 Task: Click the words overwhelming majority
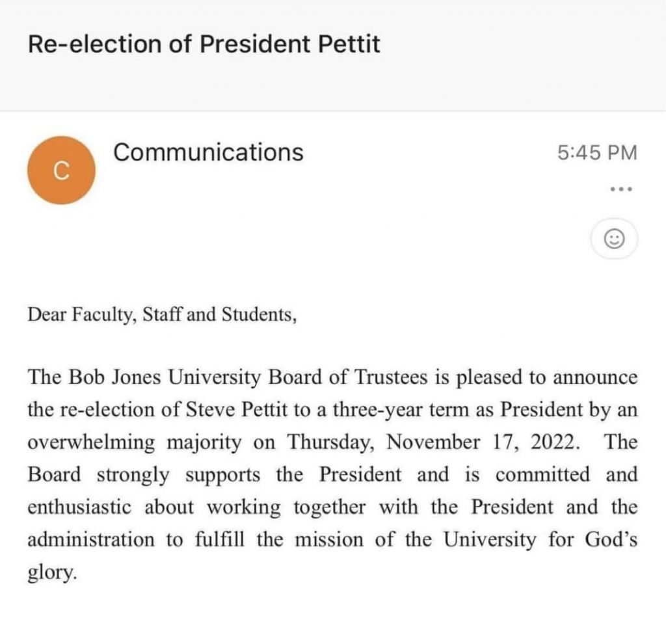pos(135,442)
